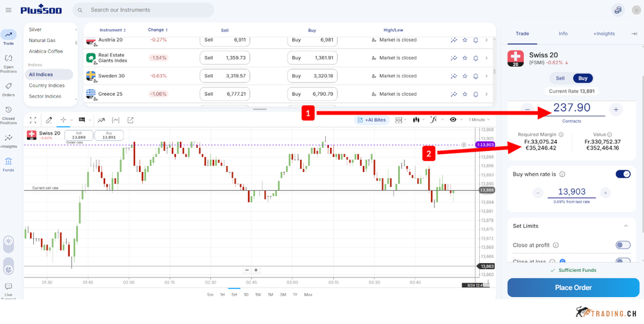The image size is (644, 324).
Task: Open the Funds section
Action: 9,164
